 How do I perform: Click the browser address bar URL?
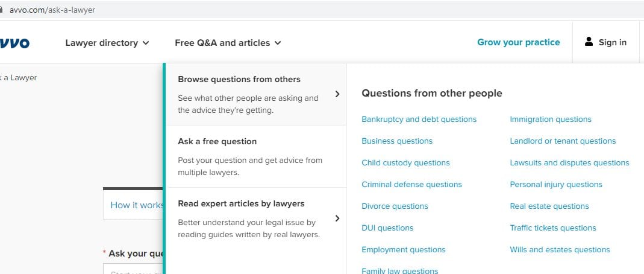click(52, 10)
